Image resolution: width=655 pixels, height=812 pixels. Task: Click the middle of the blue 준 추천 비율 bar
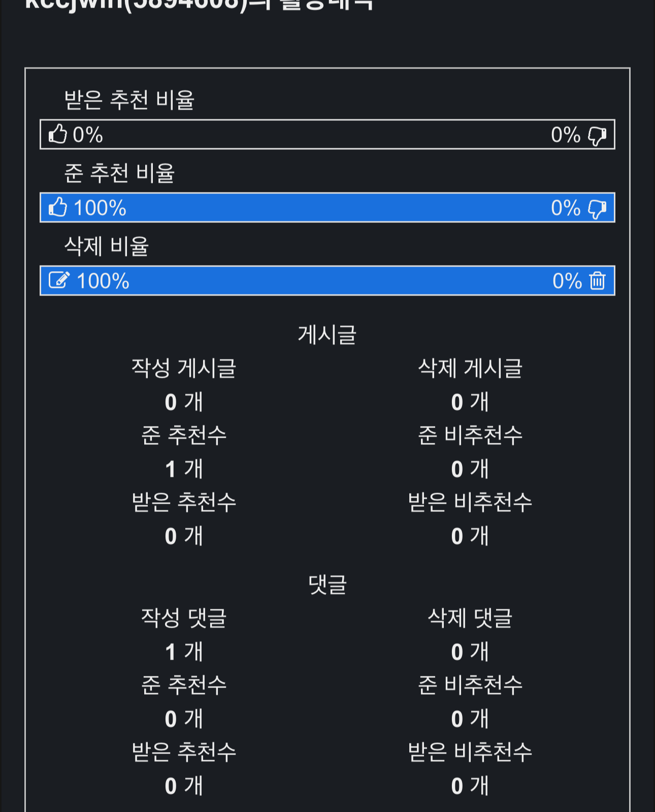click(x=327, y=208)
